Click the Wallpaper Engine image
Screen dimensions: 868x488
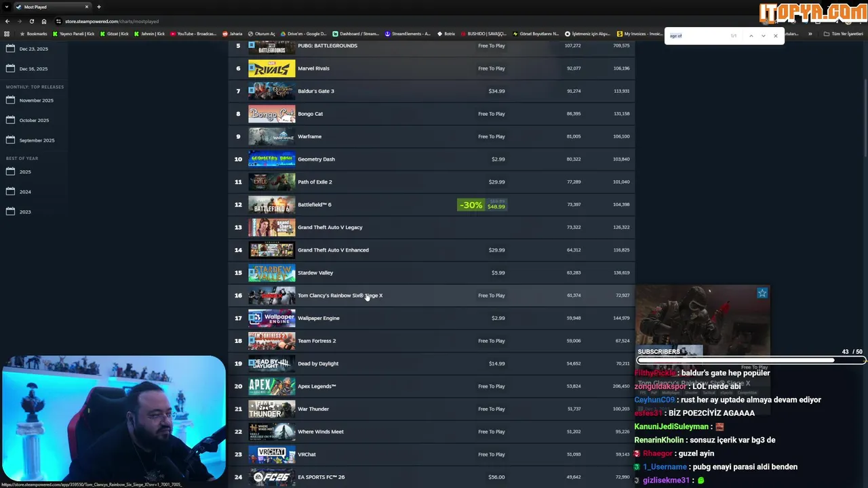coord(272,318)
